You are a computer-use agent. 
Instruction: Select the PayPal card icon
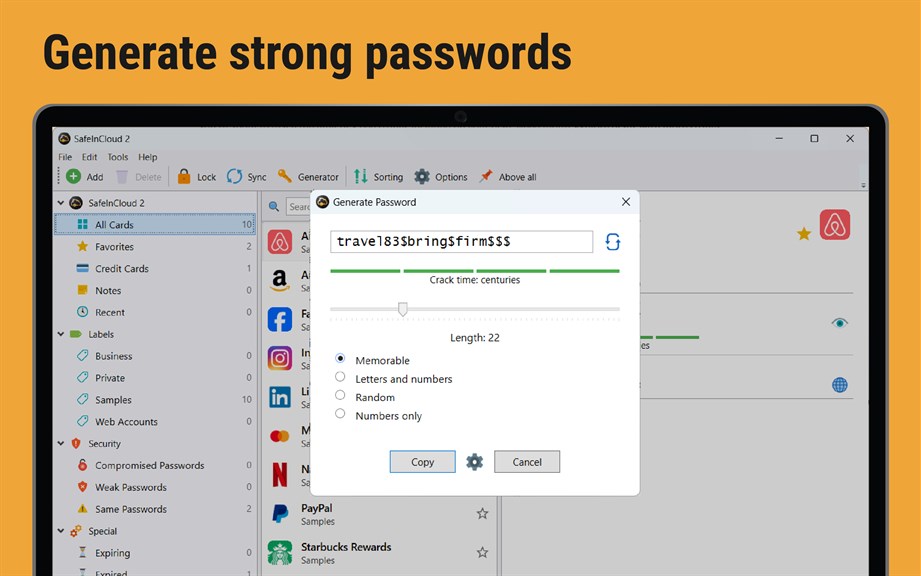[280, 514]
